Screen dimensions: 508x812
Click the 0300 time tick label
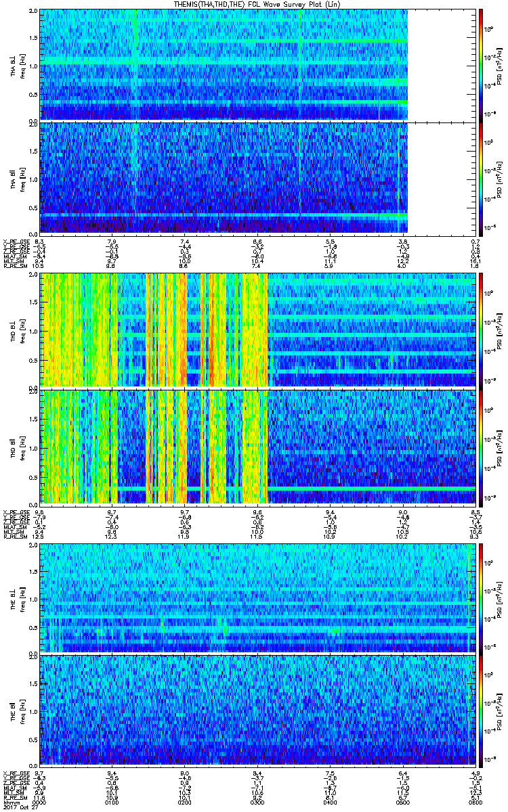[x=257, y=803]
